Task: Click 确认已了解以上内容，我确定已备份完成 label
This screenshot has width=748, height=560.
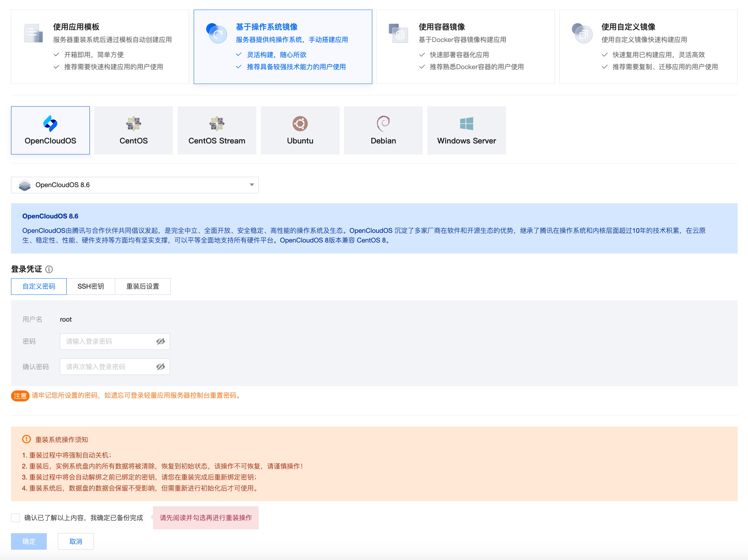Action: point(84,518)
